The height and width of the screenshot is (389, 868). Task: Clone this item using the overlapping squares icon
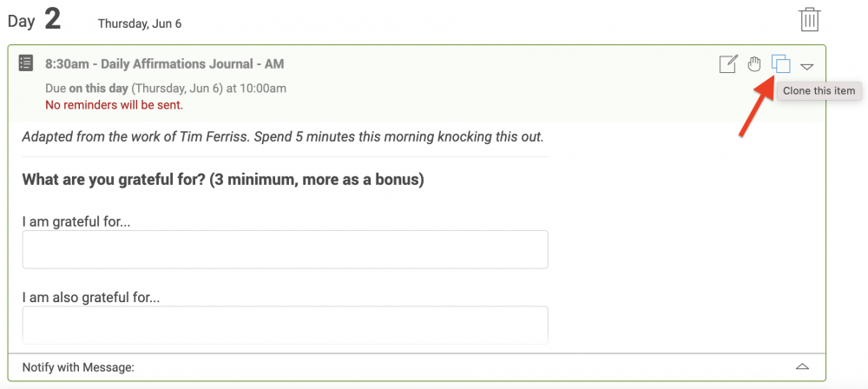781,63
